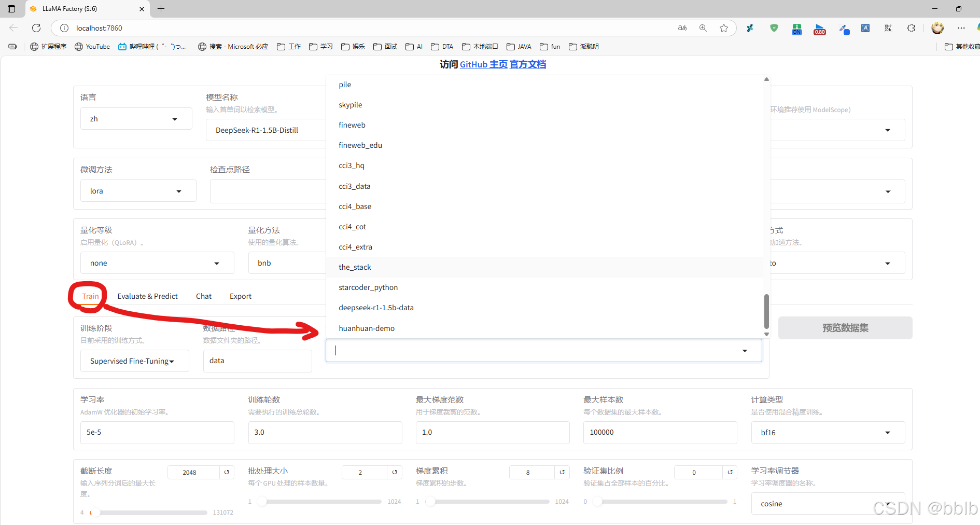Open the 哔哩哔哩 bookmark

pyautogui.click(x=152, y=47)
